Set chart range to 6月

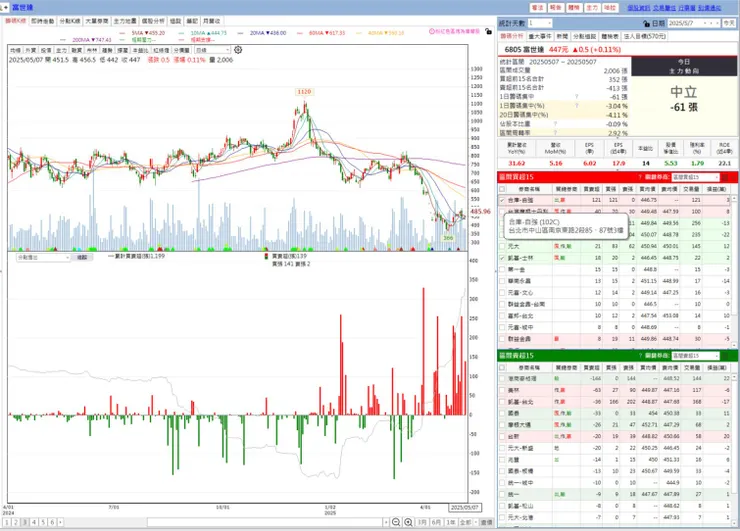click(437, 522)
